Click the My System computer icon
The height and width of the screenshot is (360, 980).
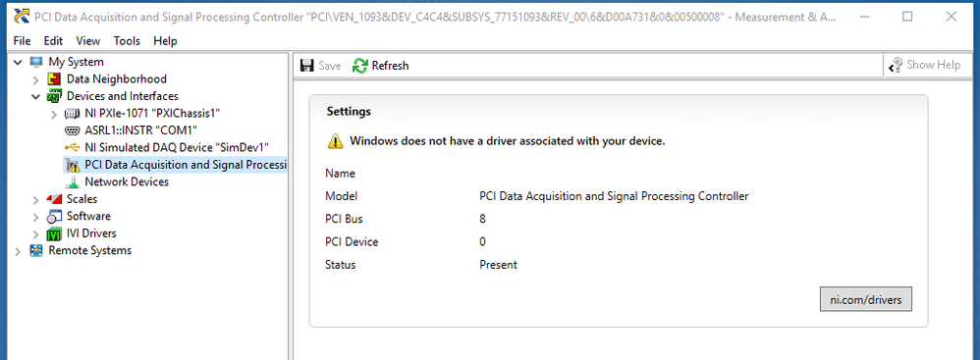click(x=36, y=62)
